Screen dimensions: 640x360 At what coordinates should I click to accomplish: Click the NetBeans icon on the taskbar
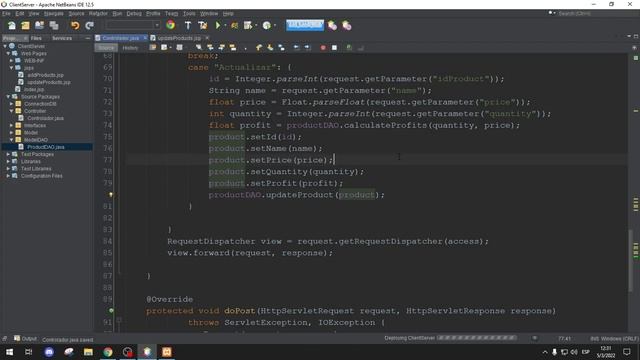coord(147,352)
